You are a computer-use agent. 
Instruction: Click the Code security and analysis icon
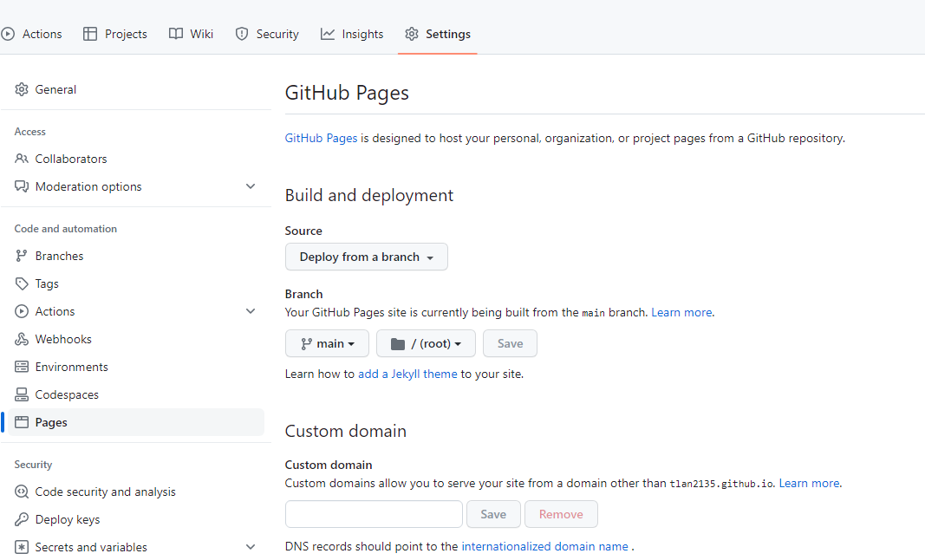point(22,492)
